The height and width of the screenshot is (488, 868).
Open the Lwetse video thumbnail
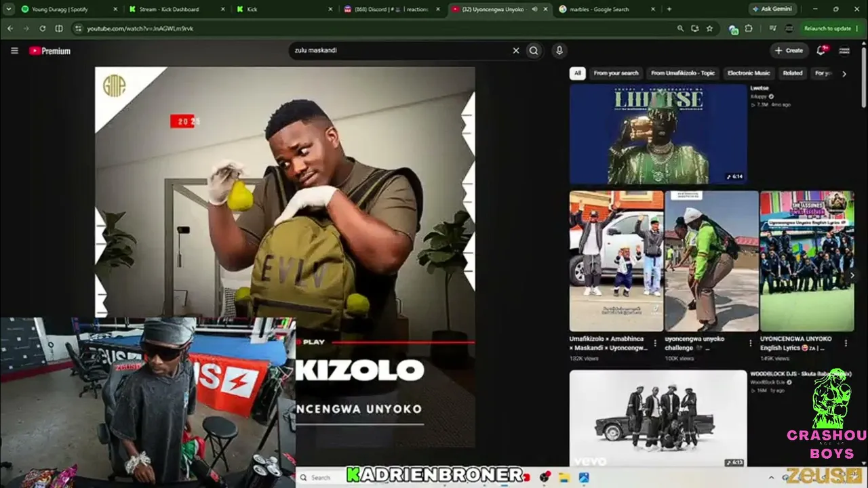pyautogui.click(x=658, y=134)
